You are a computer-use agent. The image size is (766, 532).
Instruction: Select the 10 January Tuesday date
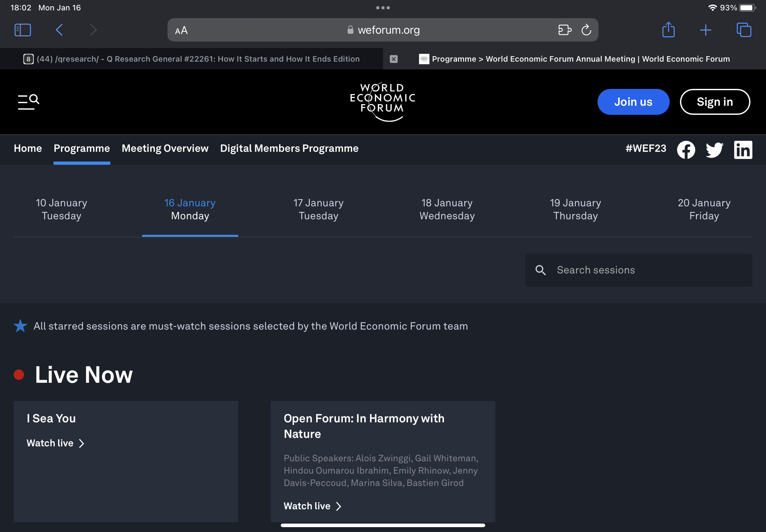click(x=62, y=209)
